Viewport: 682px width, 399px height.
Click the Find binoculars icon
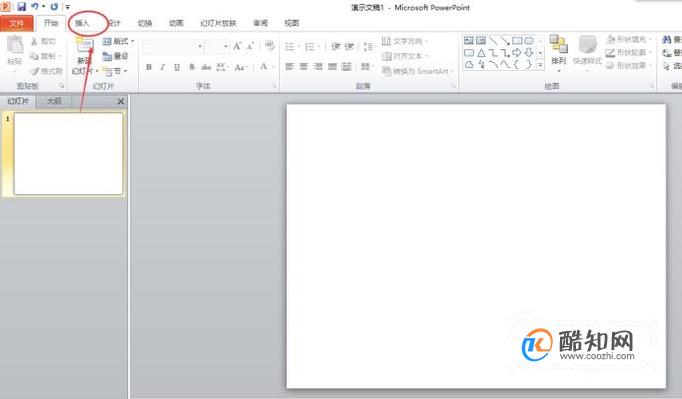click(x=666, y=40)
